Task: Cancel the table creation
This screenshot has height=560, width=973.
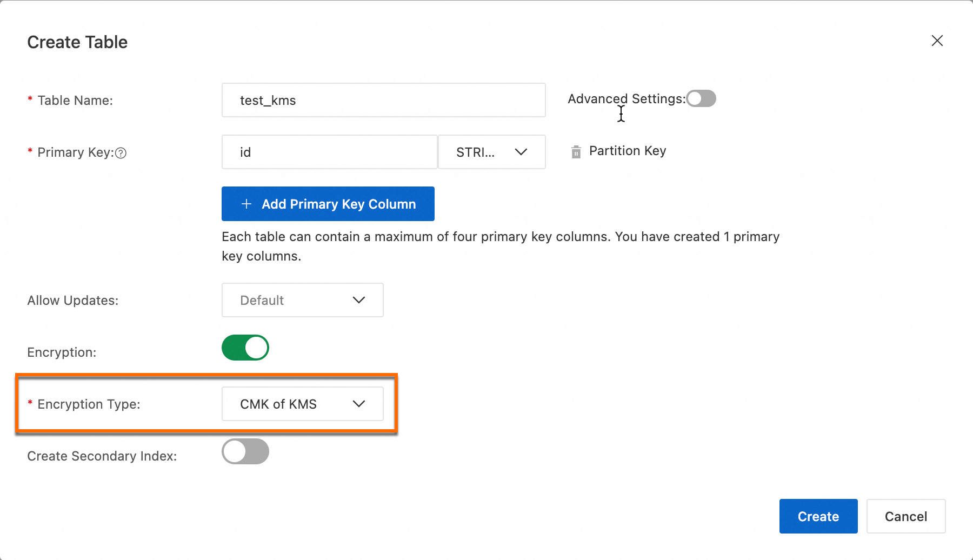Action: coord(906,516)
